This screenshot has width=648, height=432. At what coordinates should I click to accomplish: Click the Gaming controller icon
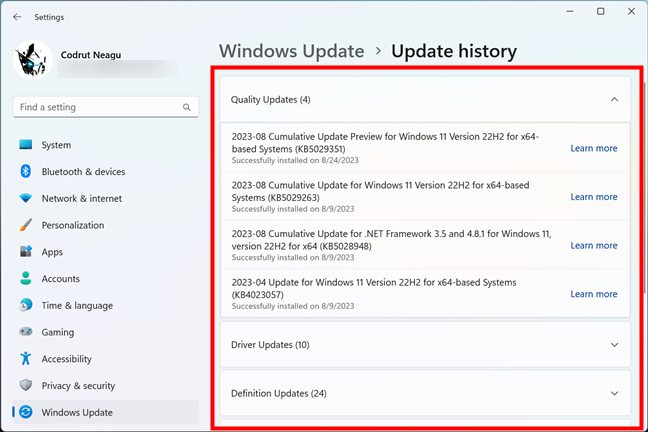click(x=26, y=332)
